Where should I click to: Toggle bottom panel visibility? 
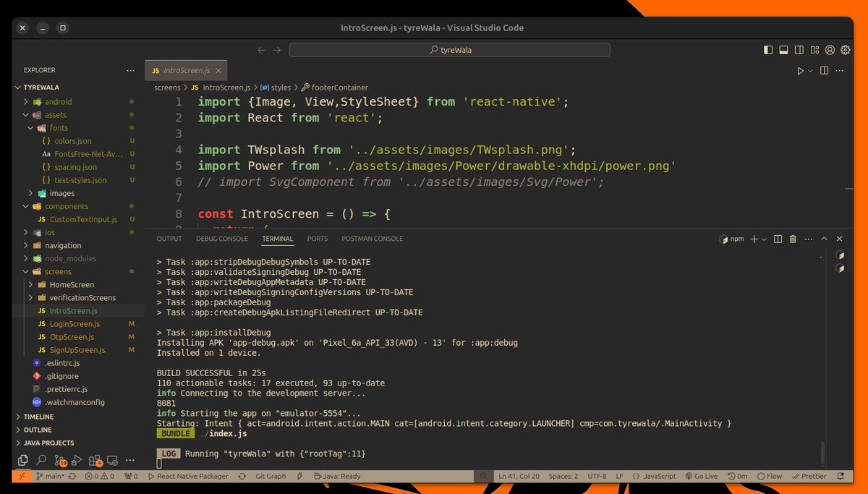tap(783, 50)
